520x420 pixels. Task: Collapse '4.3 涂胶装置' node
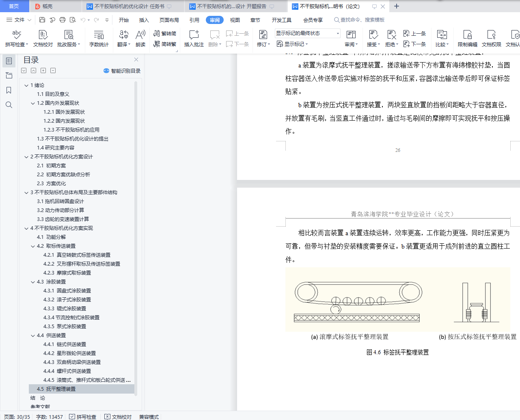[33, 282]
